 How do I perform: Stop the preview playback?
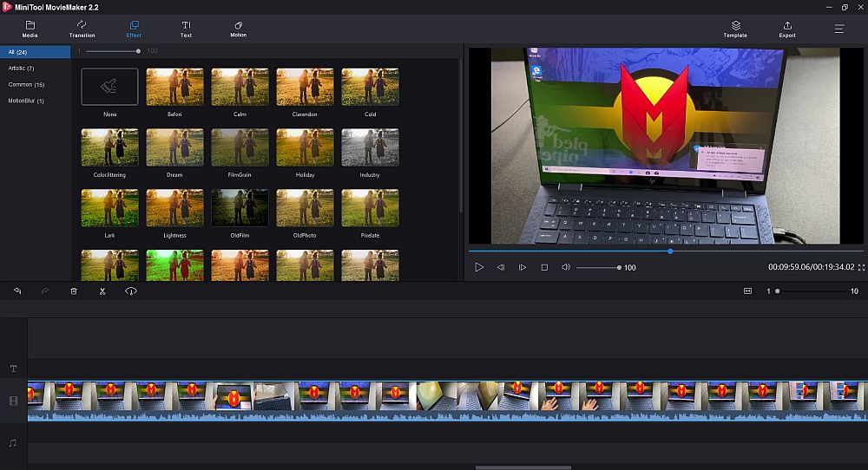(544, 267)
